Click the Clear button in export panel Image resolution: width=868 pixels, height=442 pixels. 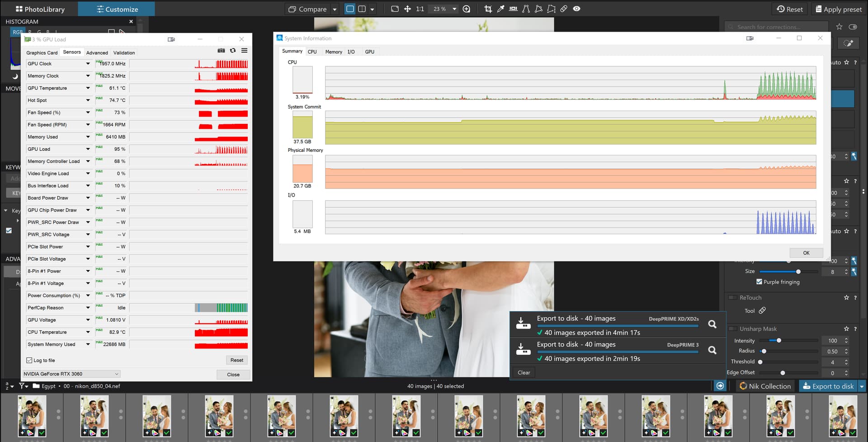click(x=524, y=372)
